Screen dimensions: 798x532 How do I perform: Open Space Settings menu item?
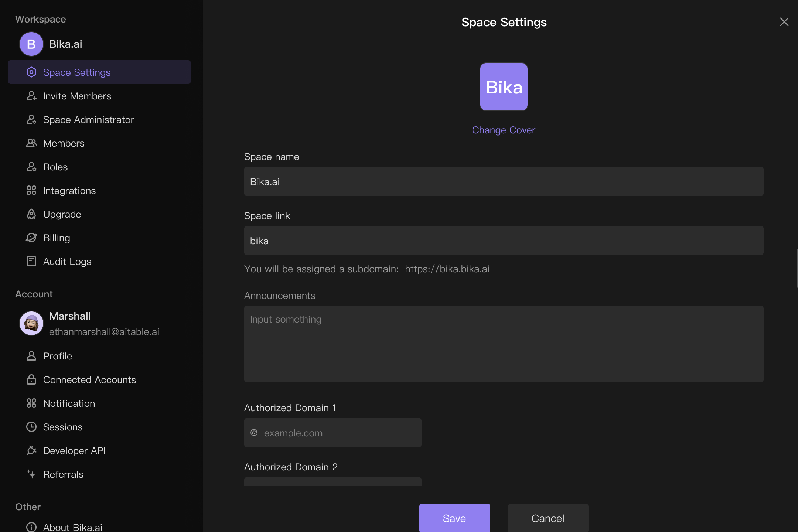tap(99, 72)
